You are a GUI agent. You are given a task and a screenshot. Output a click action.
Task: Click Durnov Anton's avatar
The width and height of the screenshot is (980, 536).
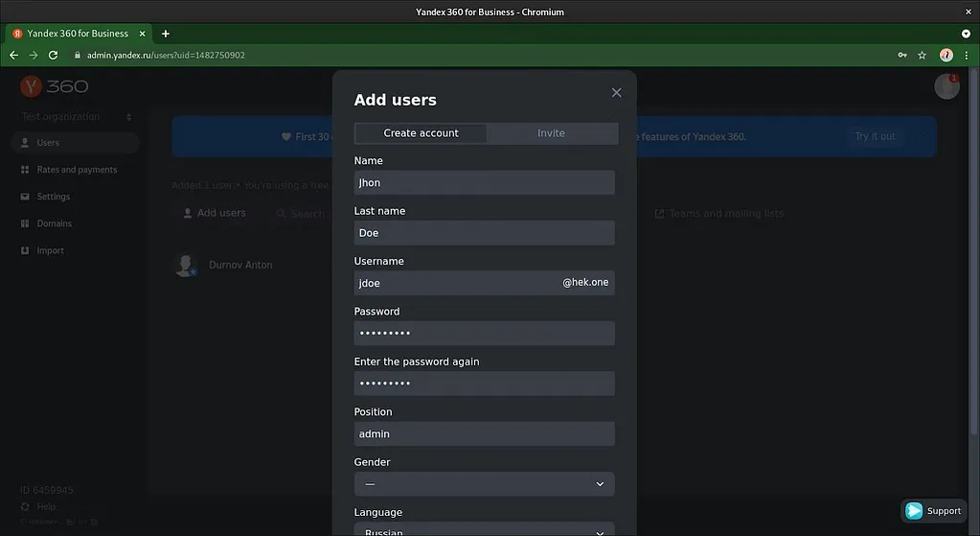(x=186, y=266)
